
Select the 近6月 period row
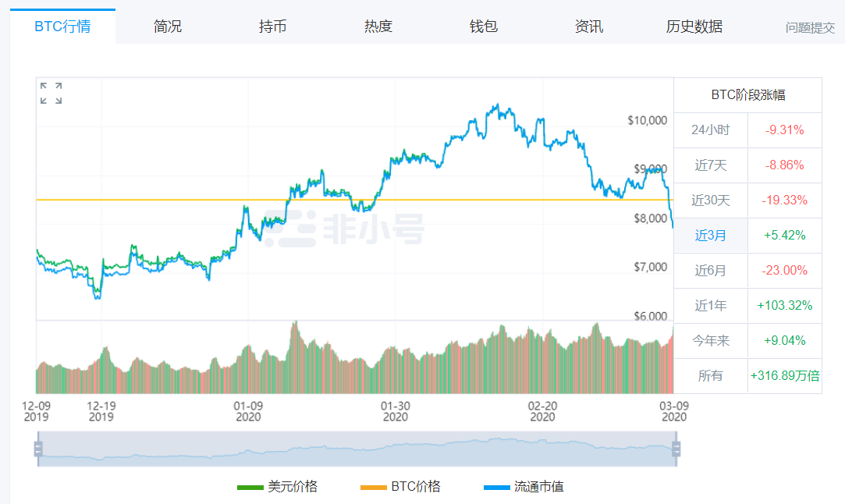(x=710, y=270)
